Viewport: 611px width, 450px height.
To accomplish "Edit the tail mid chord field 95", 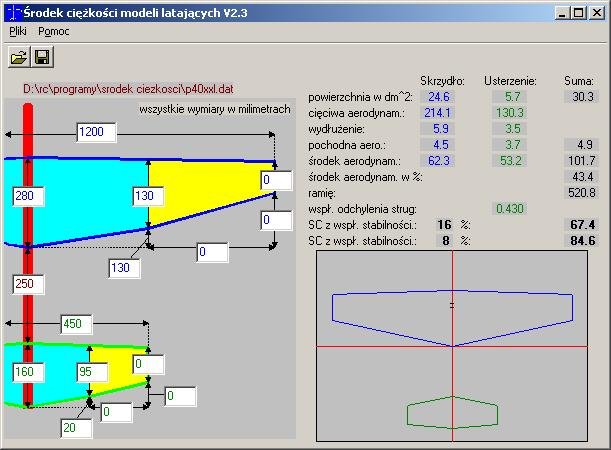I will [x=92, y=372].
